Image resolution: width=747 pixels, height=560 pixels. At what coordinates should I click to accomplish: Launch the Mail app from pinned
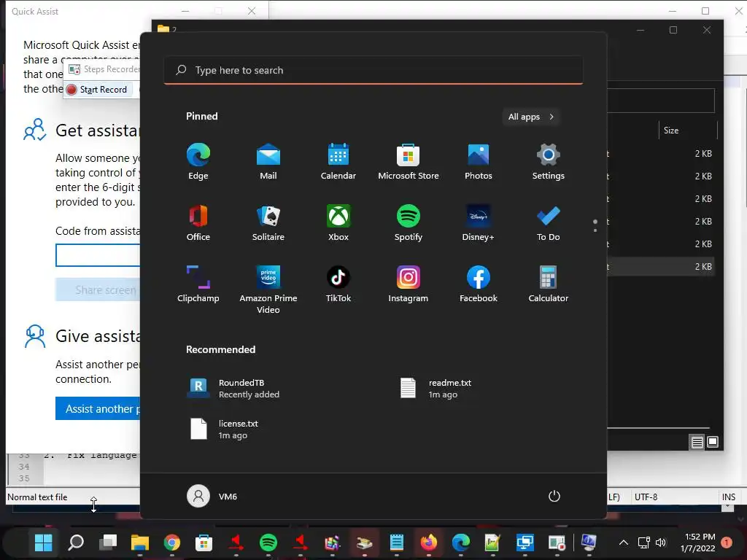coord(268,161)
